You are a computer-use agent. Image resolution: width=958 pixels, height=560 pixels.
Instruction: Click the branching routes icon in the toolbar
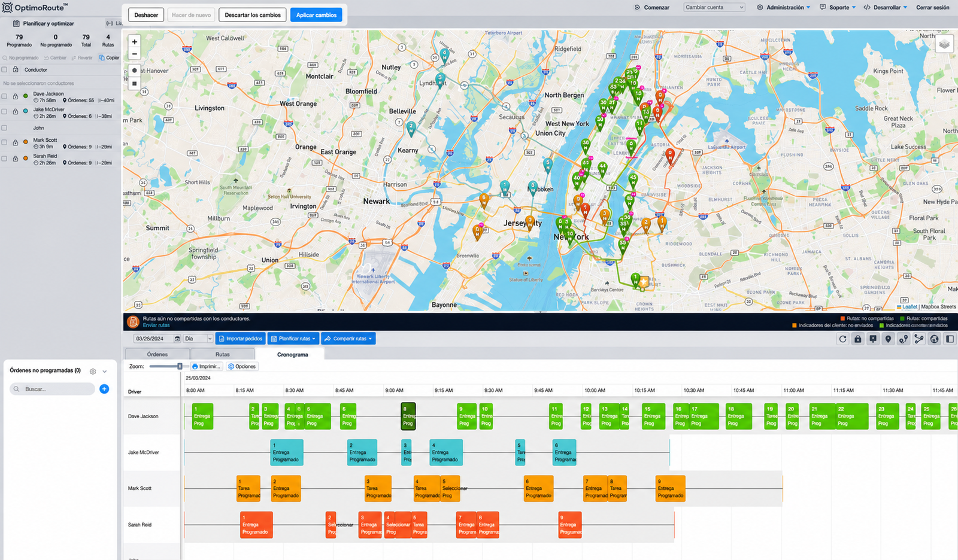click(x=919, y=339)
